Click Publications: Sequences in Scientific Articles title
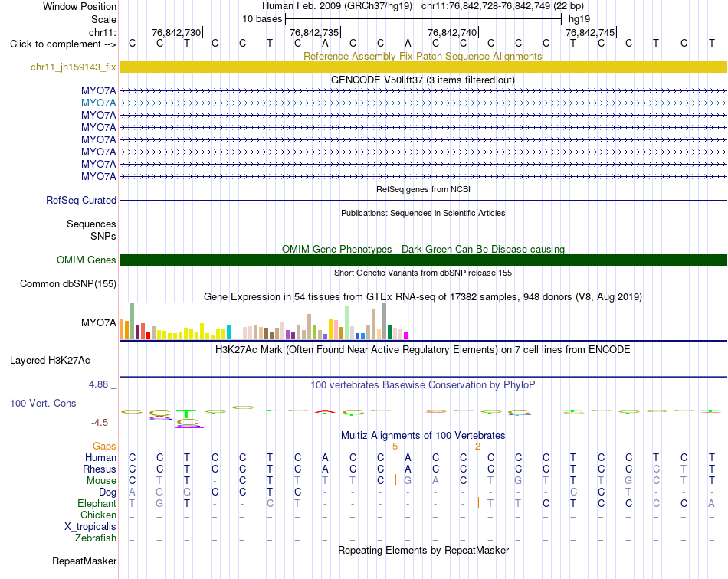 [x=423, y=213]
